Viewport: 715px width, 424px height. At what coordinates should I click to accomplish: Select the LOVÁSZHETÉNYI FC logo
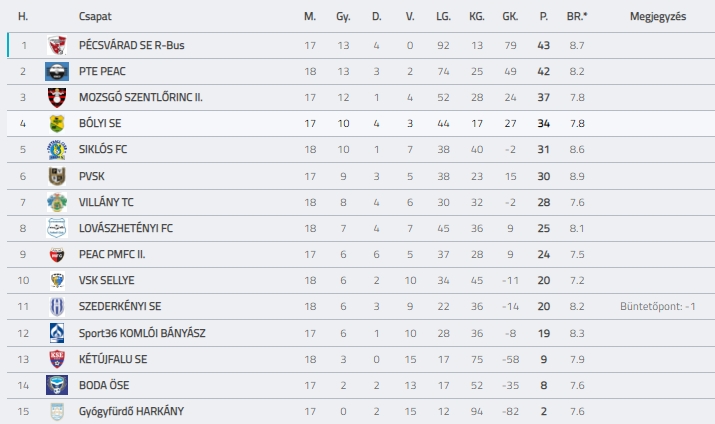[57, 228]
